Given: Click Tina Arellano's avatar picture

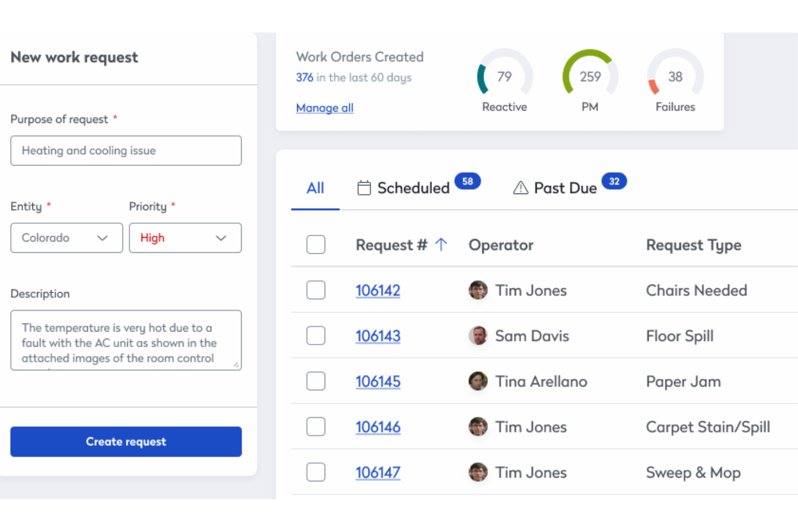Looking at the screenshot, I should pyautogui.click(x=478, y=381).
